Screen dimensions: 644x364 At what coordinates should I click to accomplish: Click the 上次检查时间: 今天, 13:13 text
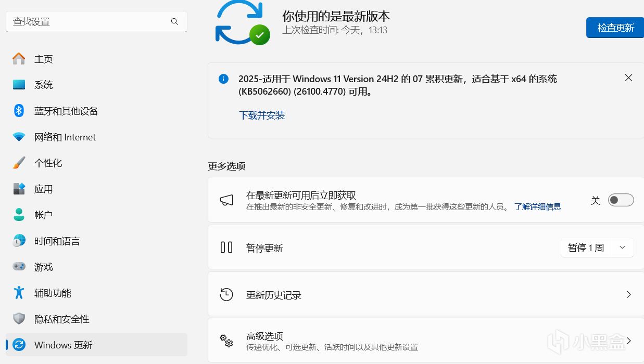335,30
